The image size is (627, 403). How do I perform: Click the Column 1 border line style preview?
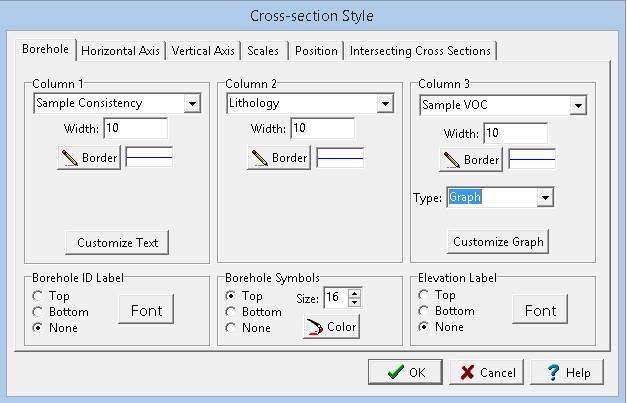(x=149, y=157)
